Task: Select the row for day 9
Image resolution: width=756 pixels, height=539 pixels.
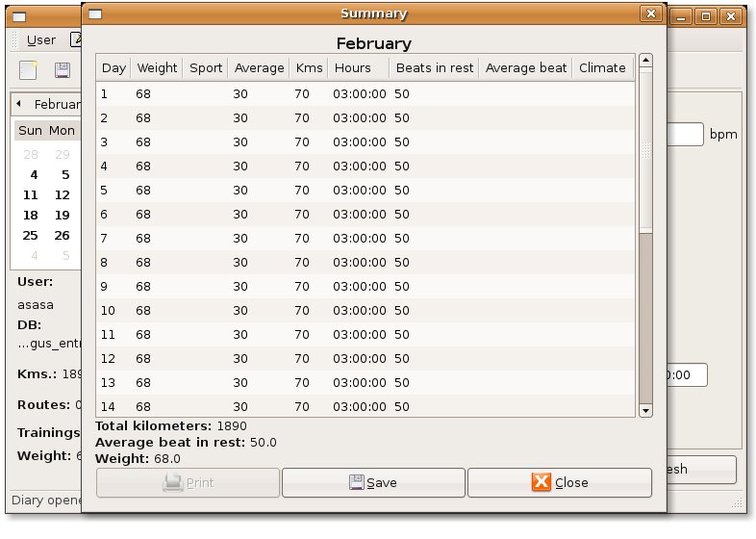Action: click(x=365, y=287)
